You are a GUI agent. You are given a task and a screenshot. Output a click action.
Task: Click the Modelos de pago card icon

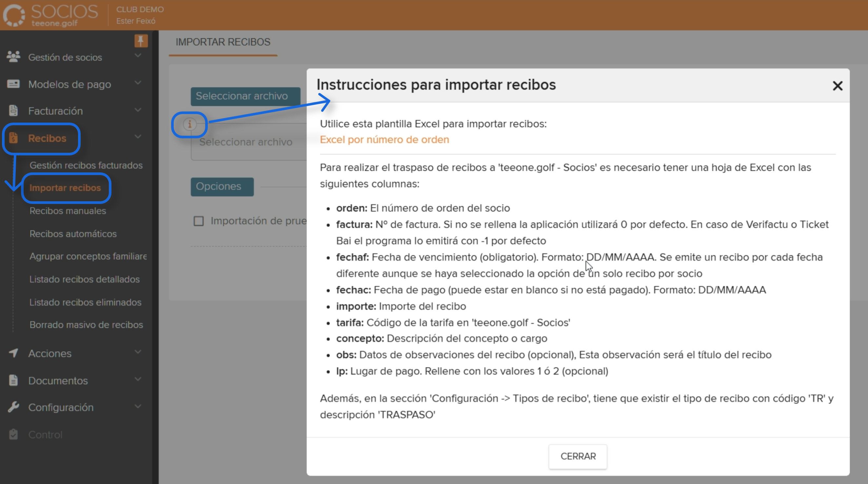(x=13, y=84)
